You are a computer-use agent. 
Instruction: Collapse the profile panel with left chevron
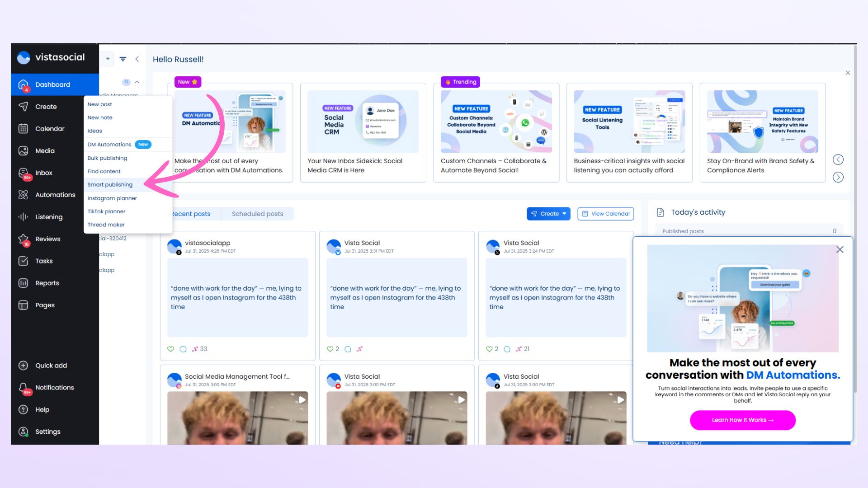click(137, 59)
